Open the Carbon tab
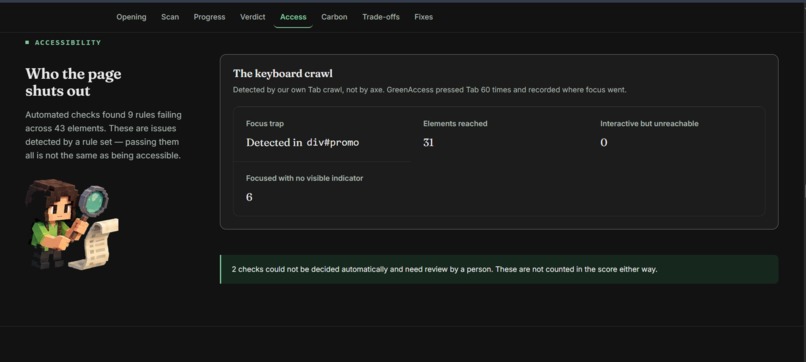 pos(334,17)
